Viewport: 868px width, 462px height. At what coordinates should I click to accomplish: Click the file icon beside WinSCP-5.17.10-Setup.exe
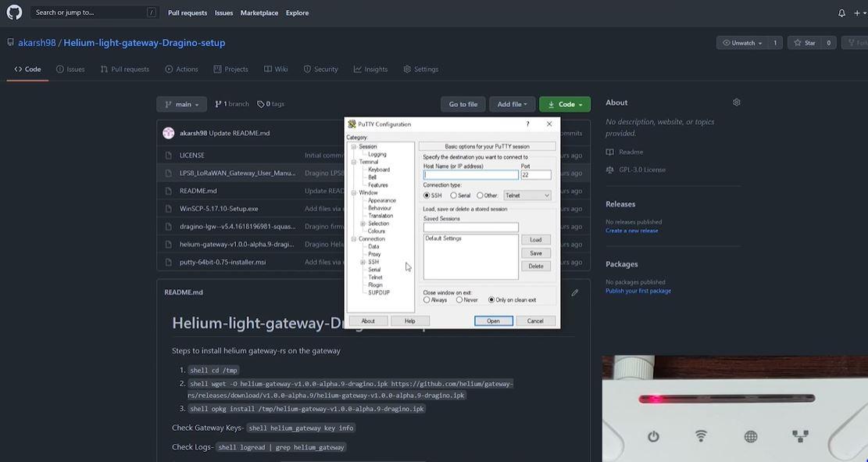click(x=168, y=209)
